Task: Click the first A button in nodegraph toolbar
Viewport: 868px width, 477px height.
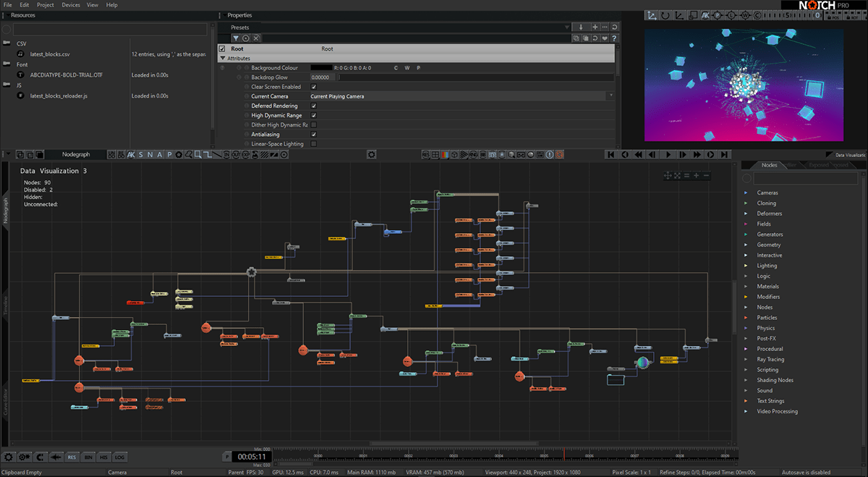Action: (160, 154)
